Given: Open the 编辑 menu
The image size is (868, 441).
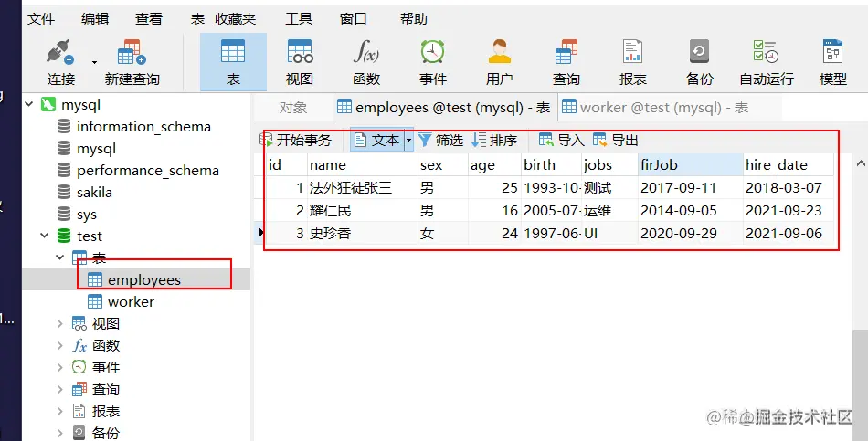Looking at the screenshot, I should [95, 19].
